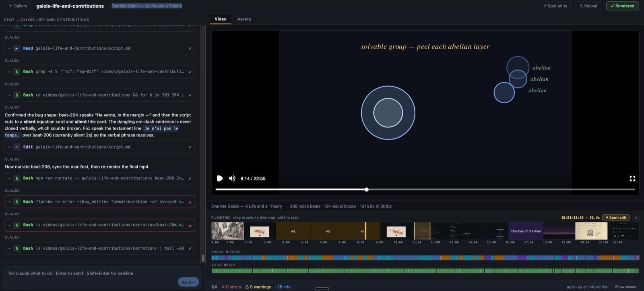Click the 0 errors QA indicator
Image resolution: width=644 pixels, height=291 pixels.
click(x=231, y=287)
